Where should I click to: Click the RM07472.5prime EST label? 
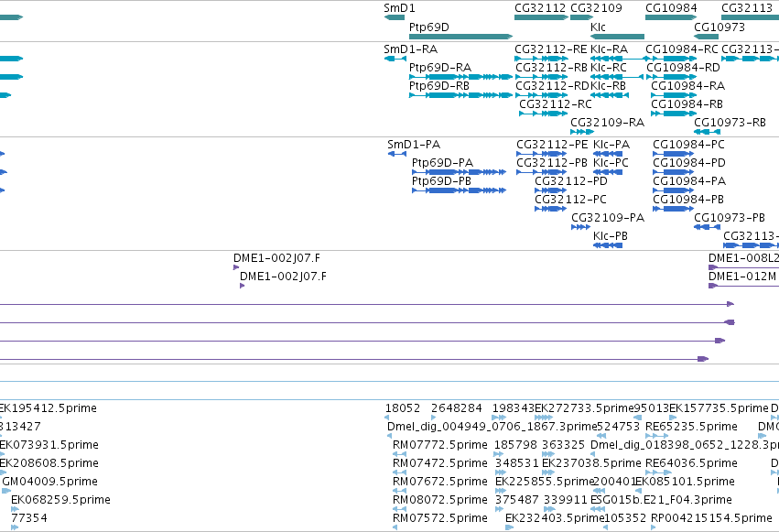(x=439, y=463)
